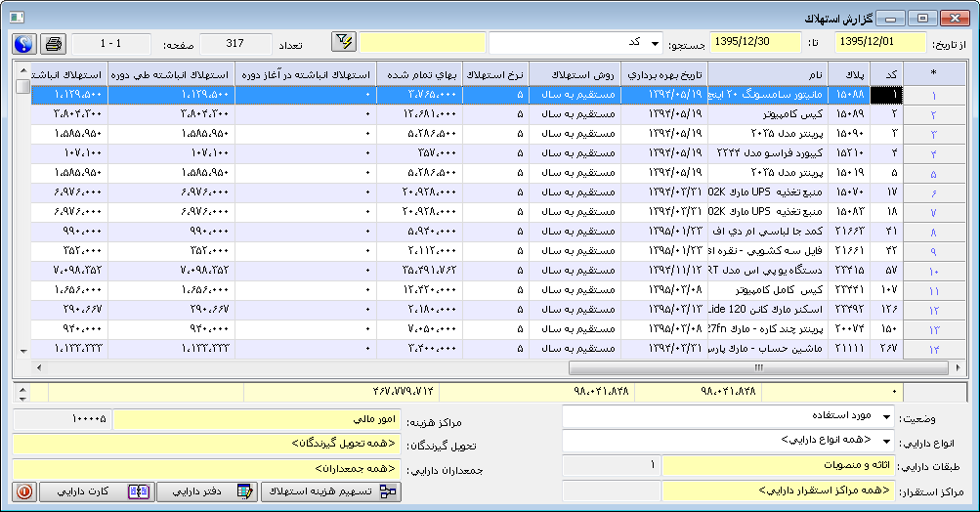Click تسهیم هزینه استهلاک button
980x512 pixels.
(330, 491)
